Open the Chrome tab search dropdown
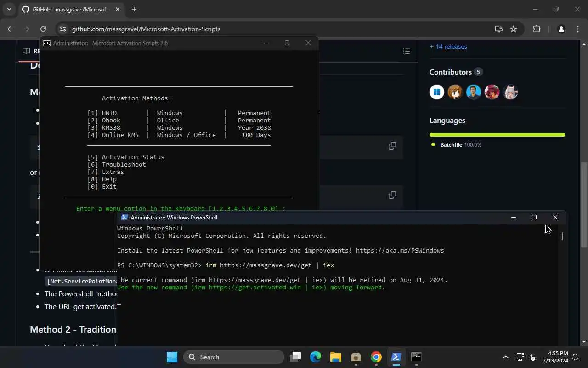The image size is (588, 368). (9, 9)
